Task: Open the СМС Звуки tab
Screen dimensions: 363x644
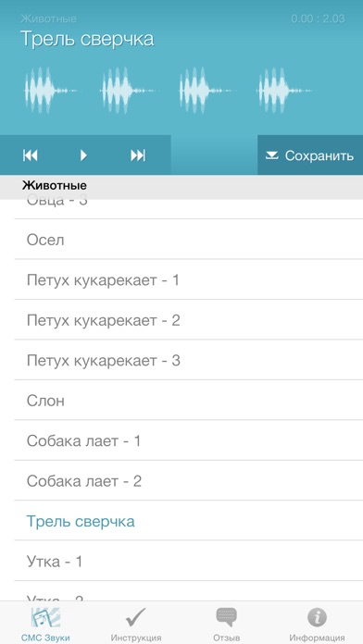Action: (x=45, y=624)
